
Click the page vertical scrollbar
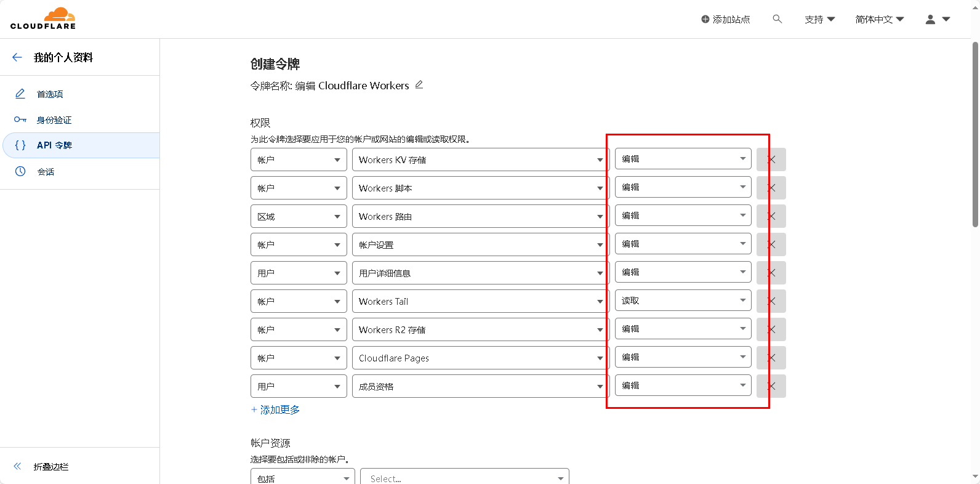pos(975,134)
